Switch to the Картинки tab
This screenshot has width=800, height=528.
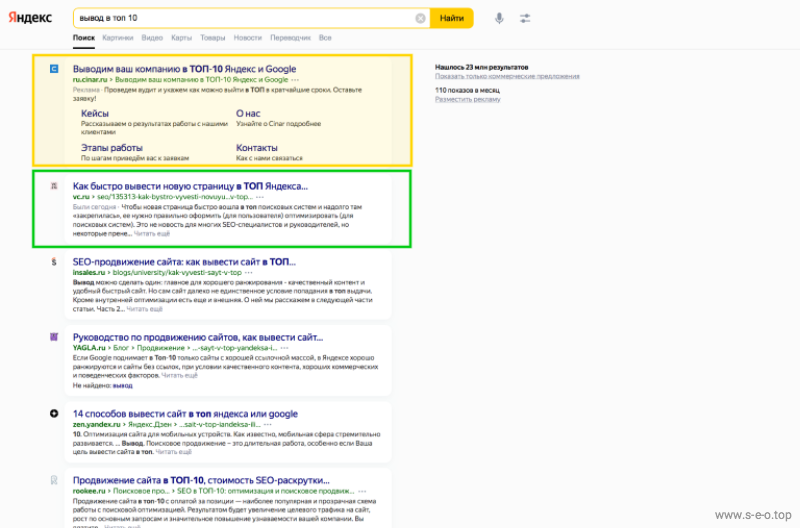(118, 38)
